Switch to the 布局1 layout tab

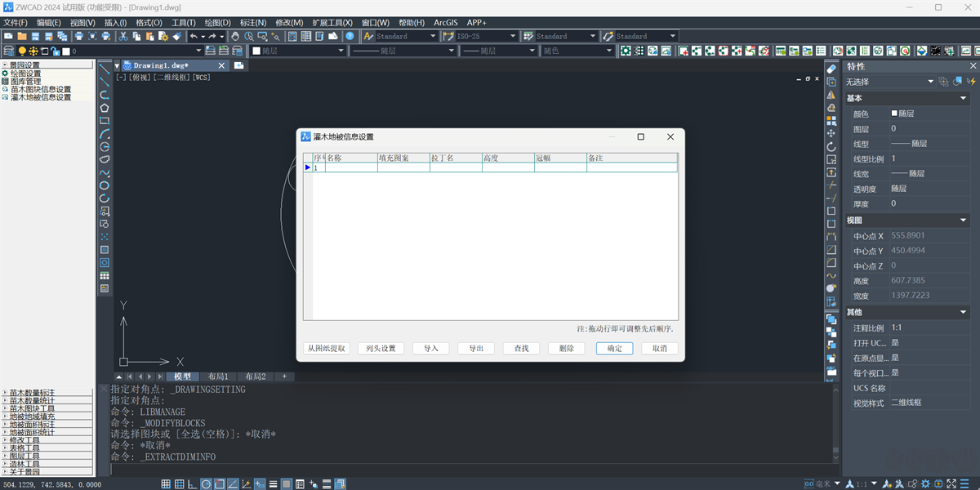pyautogui.click(x=216, y=376)
